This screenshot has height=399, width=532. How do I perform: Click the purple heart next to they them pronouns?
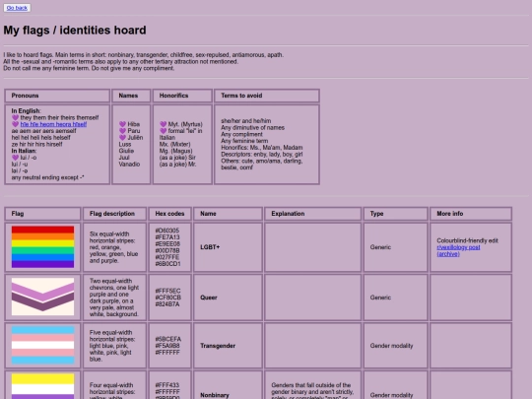tap(15, 118)
